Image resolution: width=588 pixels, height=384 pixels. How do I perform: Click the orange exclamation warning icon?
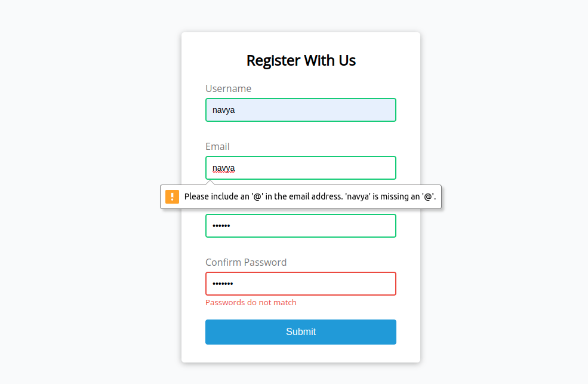(173, 196)
